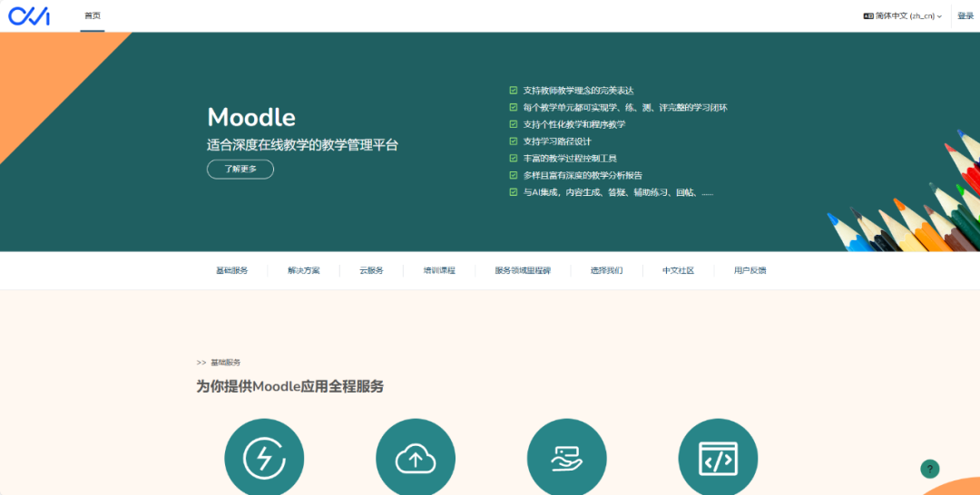Click the 登录 link
The width and height of the screenshot is (980, 495).
(965, 15)
